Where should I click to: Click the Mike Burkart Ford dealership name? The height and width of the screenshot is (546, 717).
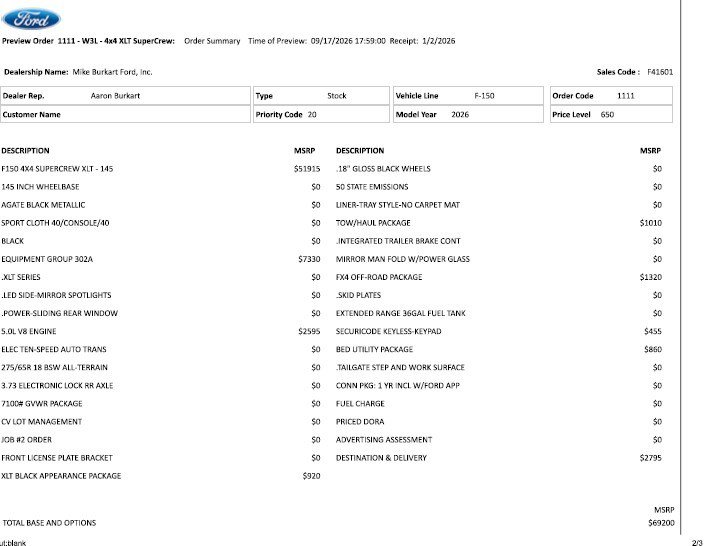112,72
